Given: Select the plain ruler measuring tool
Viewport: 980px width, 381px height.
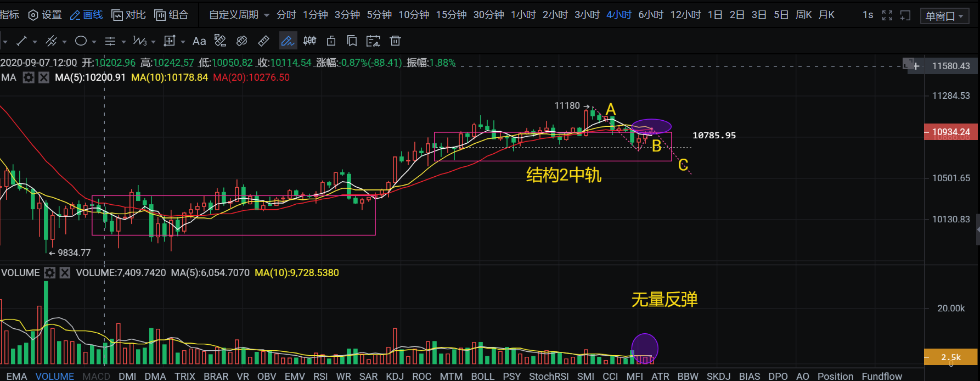Looking at the screenshot, I should pos(263,41).
